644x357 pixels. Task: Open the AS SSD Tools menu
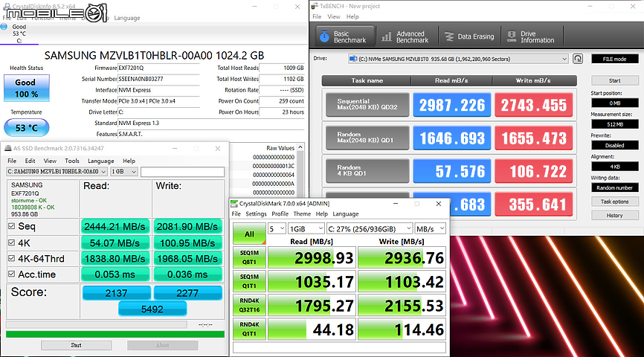pyautogui.click(x=72, y=161)
